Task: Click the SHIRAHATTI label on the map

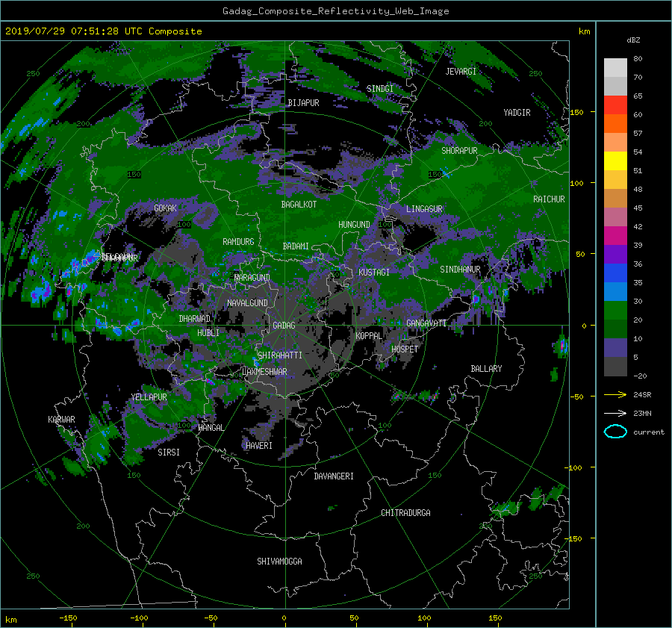Action: click(280, 355)
